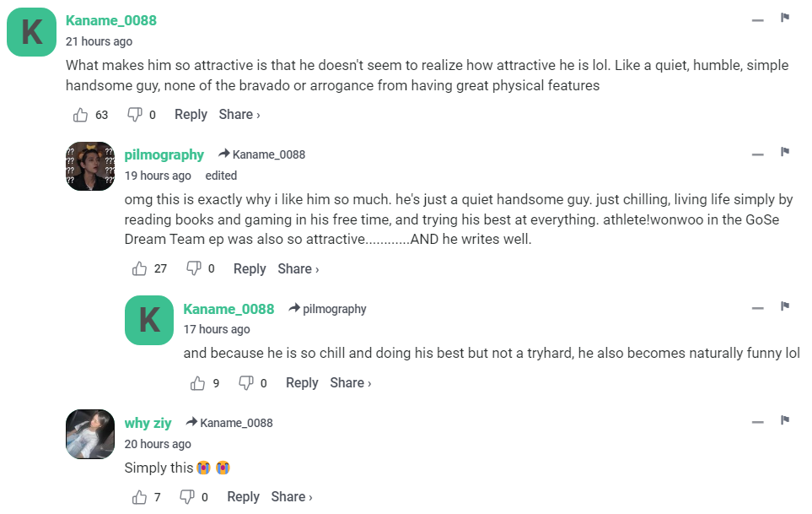Upvote Kaname_0088's reply with 9 likes
Viewport: 812px width, 514px height.
click(x=198, y=383)
